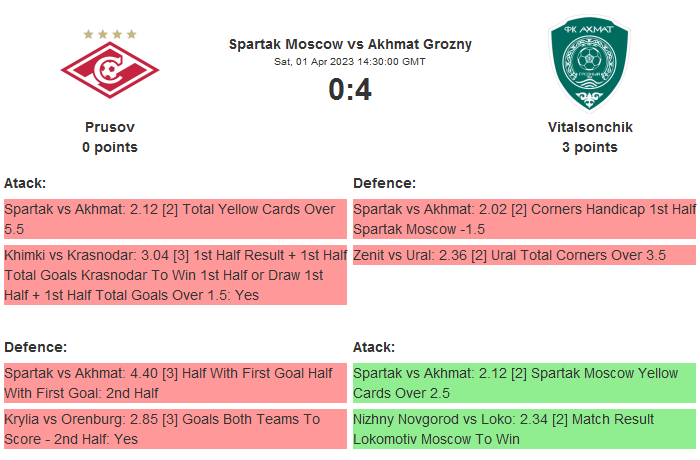Select the Total Yellow Cards Over 5.5 bet
The image size is (700, 460).
click(x=175, y=219)
